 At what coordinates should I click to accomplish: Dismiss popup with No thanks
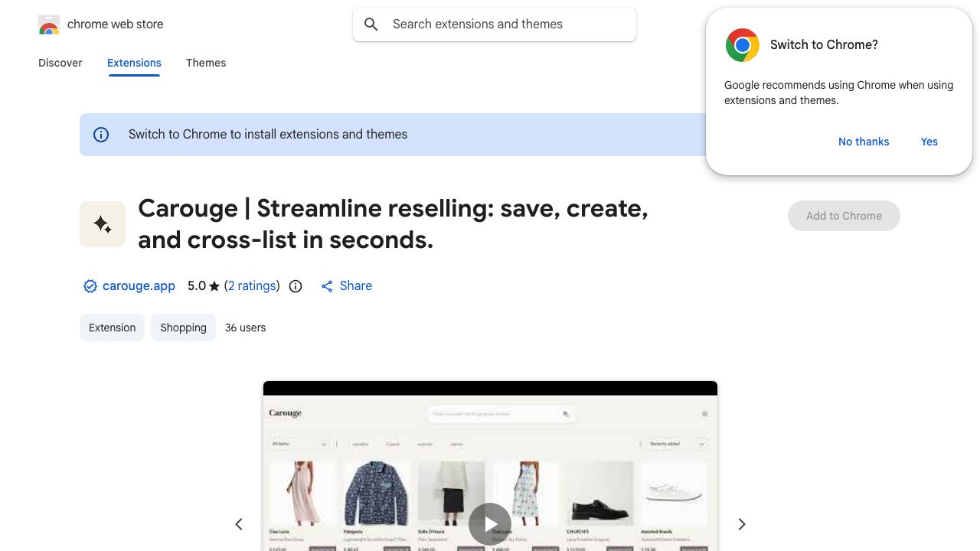(864, 142)
